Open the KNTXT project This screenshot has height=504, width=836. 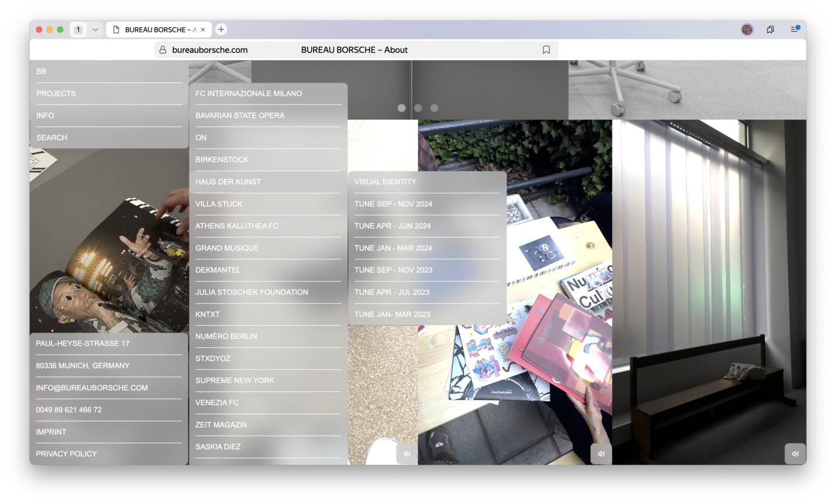[x=268, y=314]
